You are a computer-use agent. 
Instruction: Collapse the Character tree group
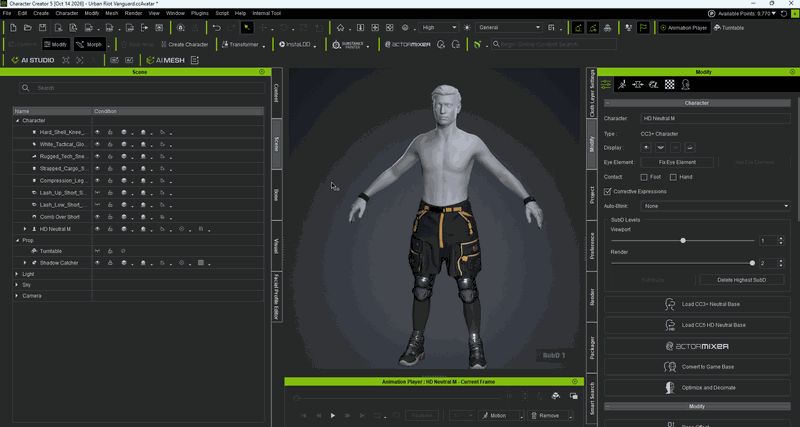point(17,120)
